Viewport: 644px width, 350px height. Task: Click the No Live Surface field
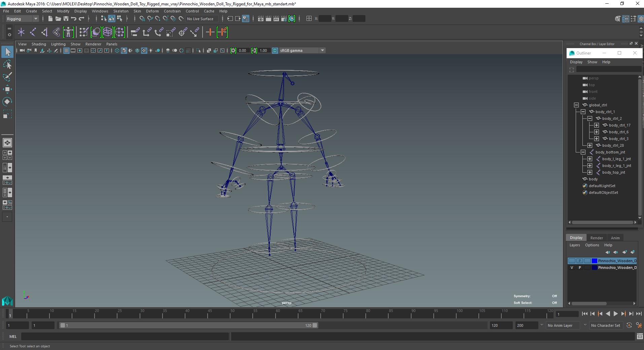pyautogui.click(x=202, y=19)
